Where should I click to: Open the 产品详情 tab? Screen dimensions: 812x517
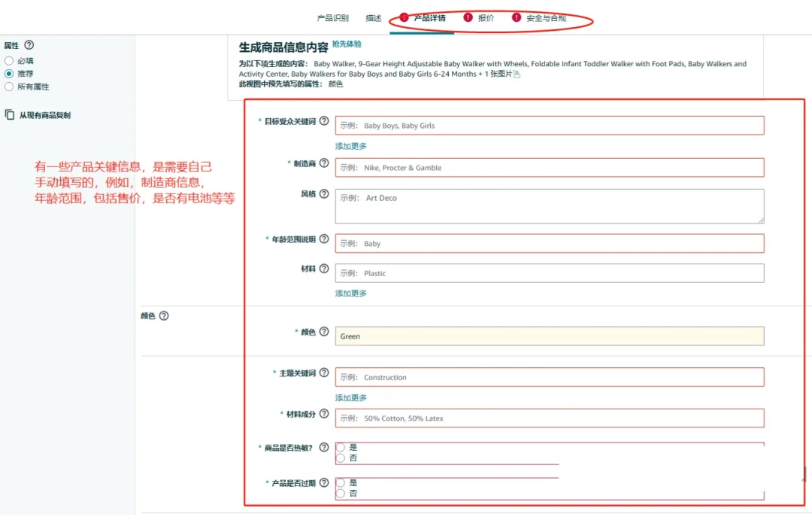[x=429, y=18]
